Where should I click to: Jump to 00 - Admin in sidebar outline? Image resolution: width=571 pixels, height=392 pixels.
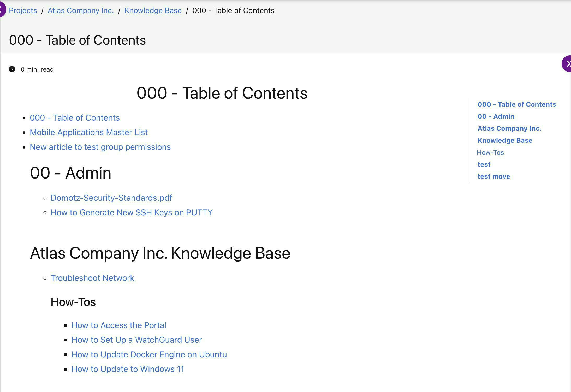496,116
